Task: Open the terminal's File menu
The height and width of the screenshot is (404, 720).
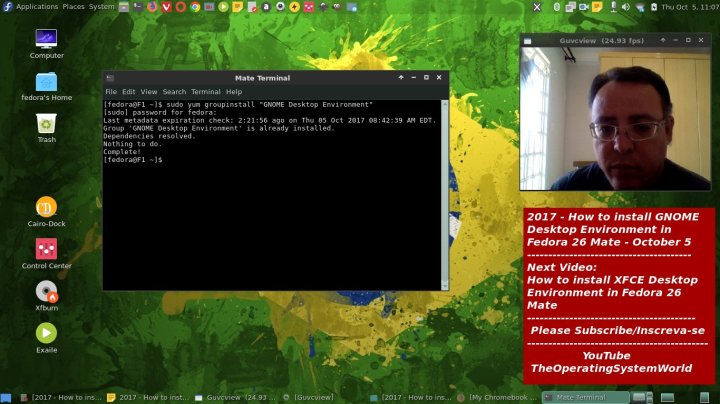Action: point(111,92)
